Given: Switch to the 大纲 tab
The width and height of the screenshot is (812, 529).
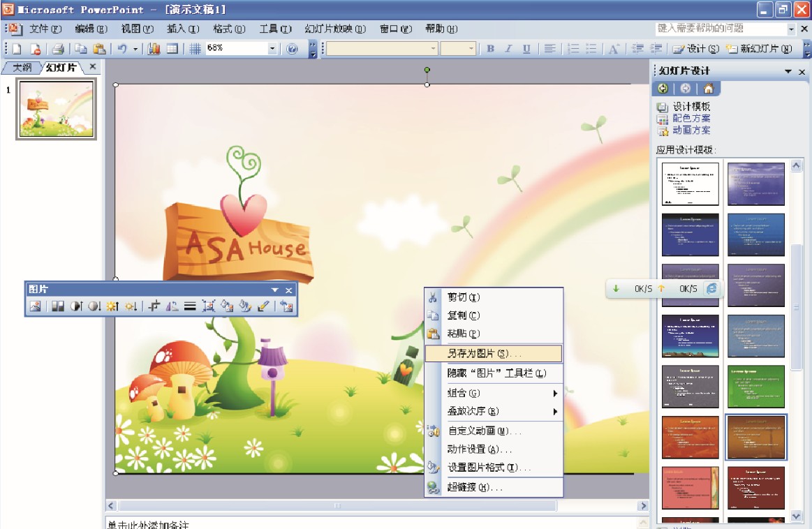Looking at the screenshot, I should 22,67.
